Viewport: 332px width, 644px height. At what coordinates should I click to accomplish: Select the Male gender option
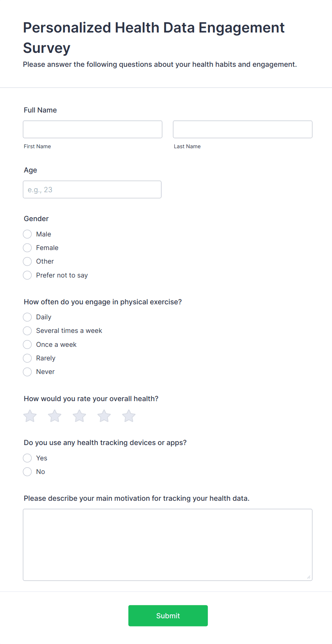27,234
